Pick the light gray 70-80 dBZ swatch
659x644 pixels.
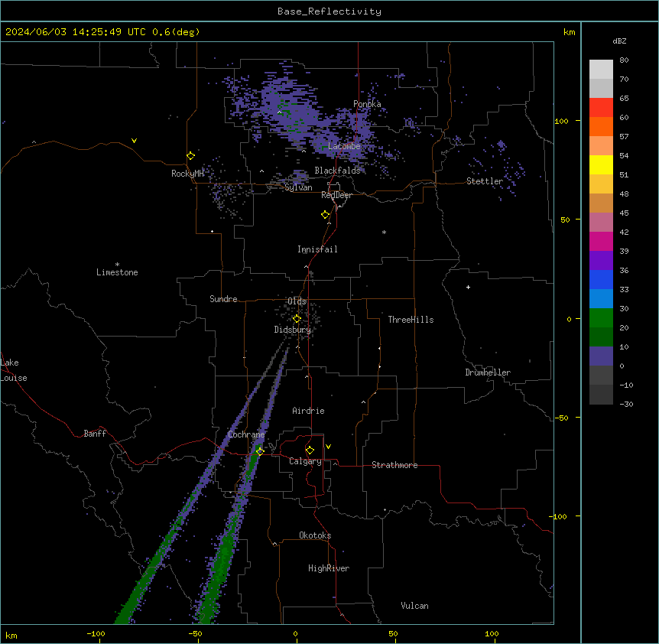[601, 70]
